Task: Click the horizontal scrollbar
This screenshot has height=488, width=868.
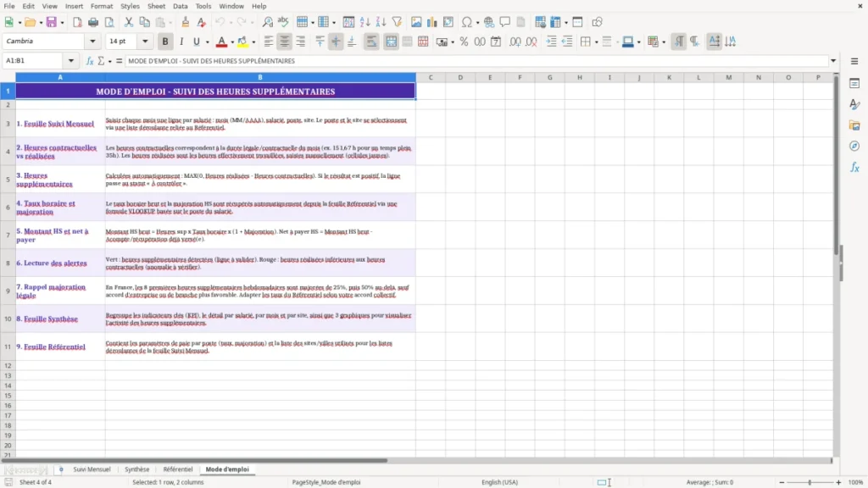Action: (x=194, y=460)
